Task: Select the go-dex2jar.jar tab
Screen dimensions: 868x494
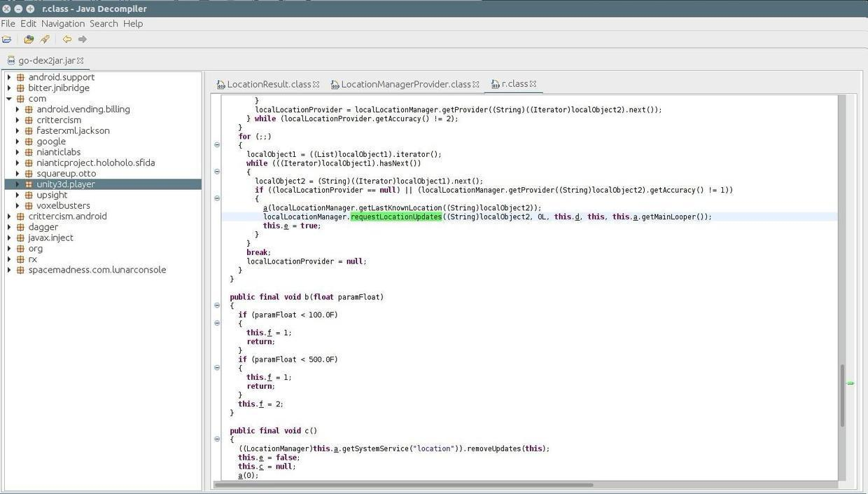Action: point(47,61)
